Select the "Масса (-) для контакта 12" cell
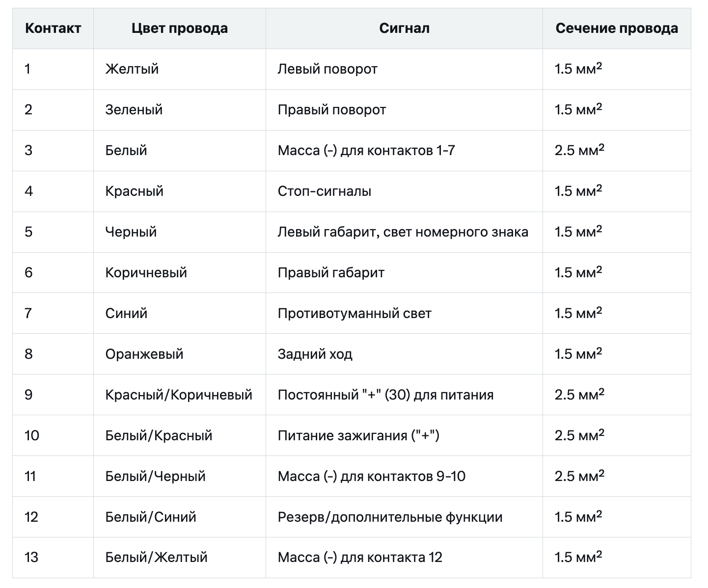Screen dimensions: 708x588 [404, 558]
